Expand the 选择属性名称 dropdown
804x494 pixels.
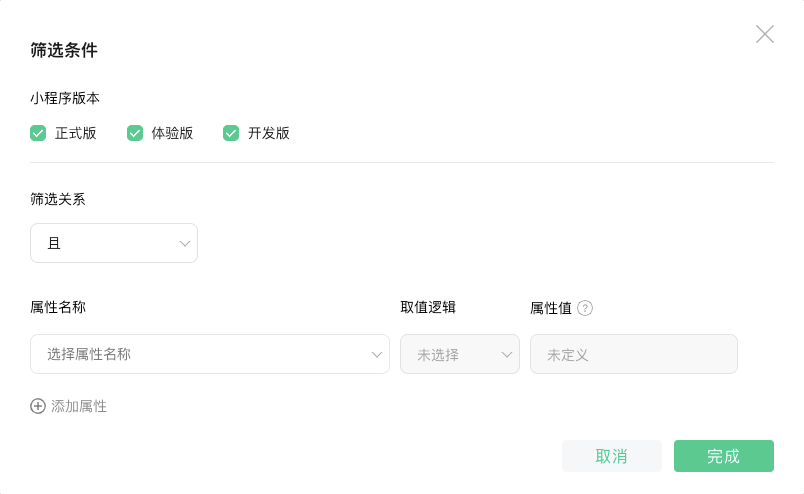coord(210,354)
